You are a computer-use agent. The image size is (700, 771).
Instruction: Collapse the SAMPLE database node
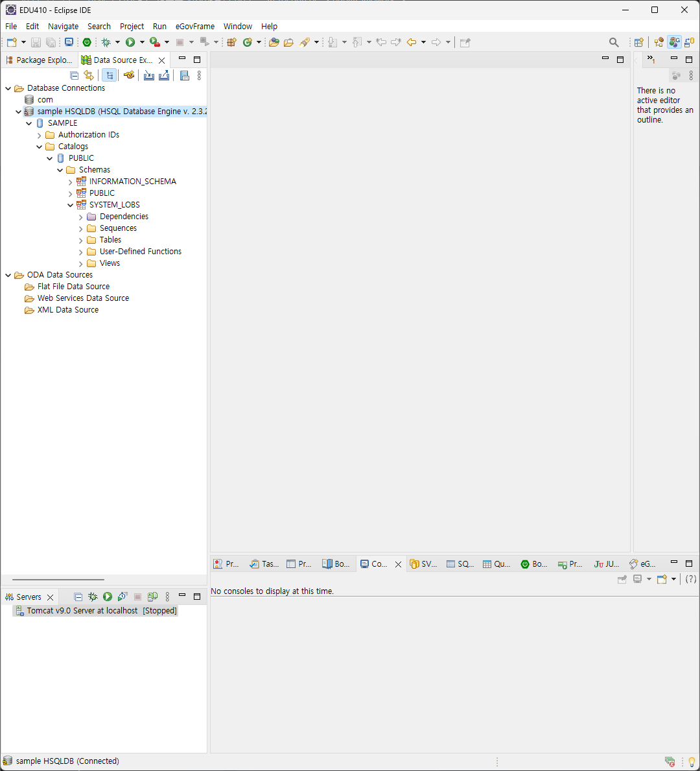[x=29, y=123]
